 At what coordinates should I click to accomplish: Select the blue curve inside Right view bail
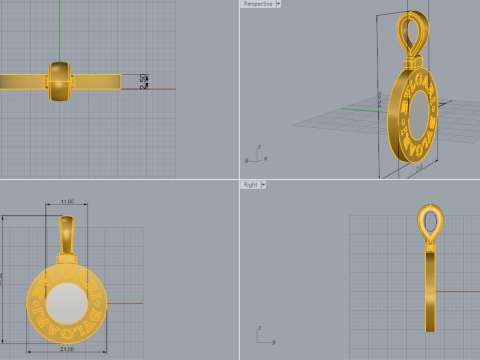point(430,222)
